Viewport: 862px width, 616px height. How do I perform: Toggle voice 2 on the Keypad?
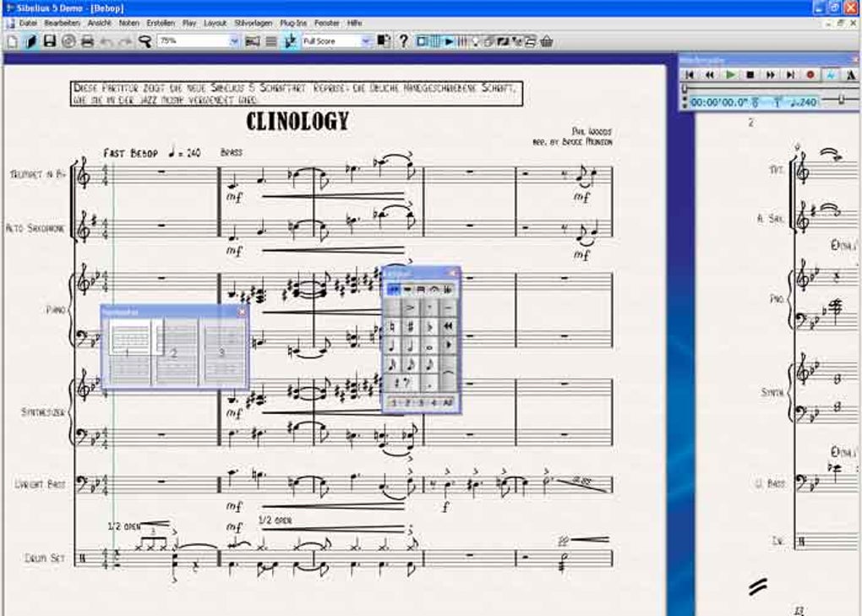tap(407, 403)
